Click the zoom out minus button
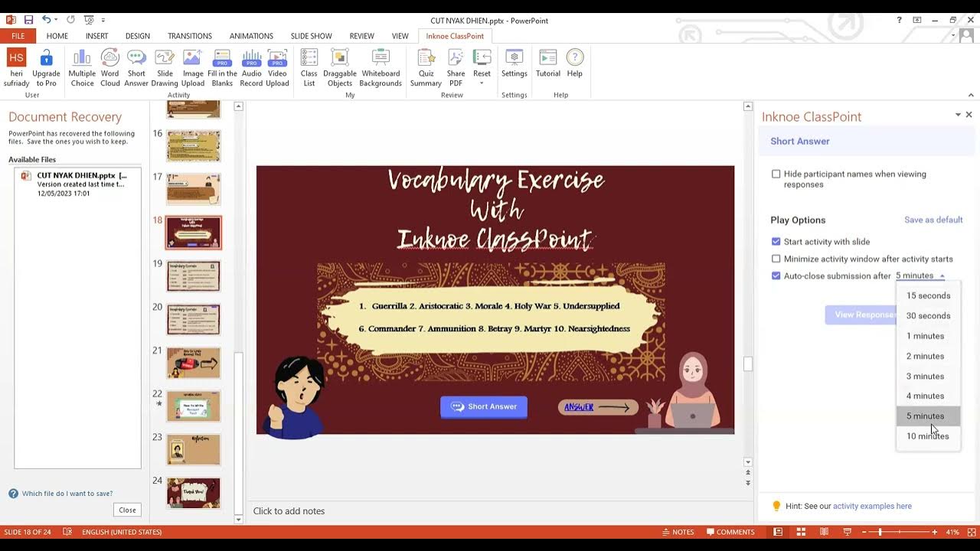Viewport: 980px width, 551px height. tap(865, 532)
